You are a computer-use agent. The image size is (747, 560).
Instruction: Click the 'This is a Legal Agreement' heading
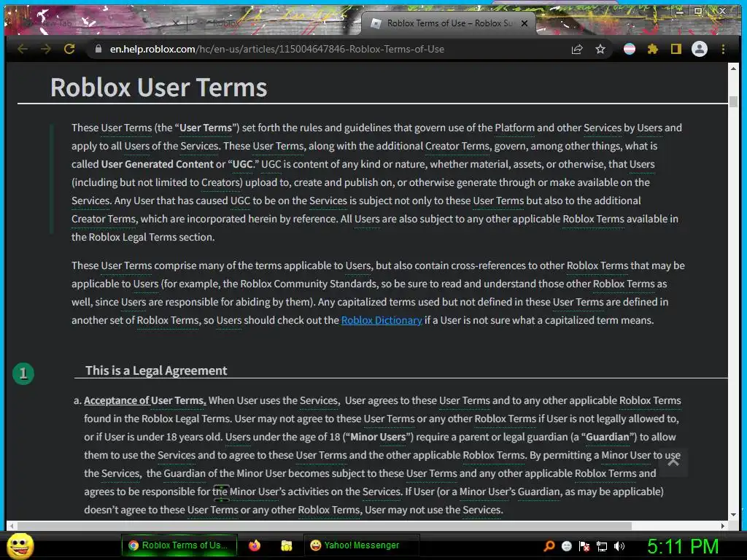(156, 370)
